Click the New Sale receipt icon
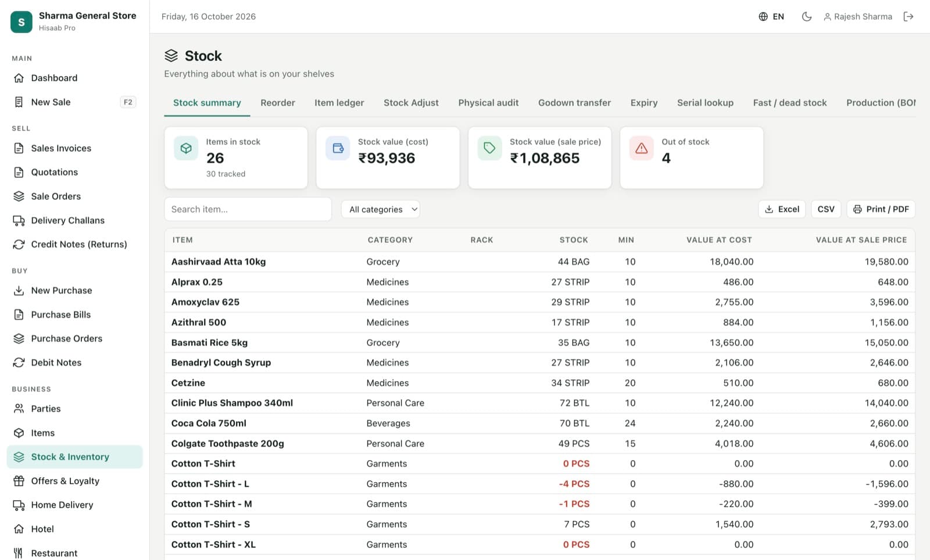The width and height of the screenshot is (930, 560). 19,102
